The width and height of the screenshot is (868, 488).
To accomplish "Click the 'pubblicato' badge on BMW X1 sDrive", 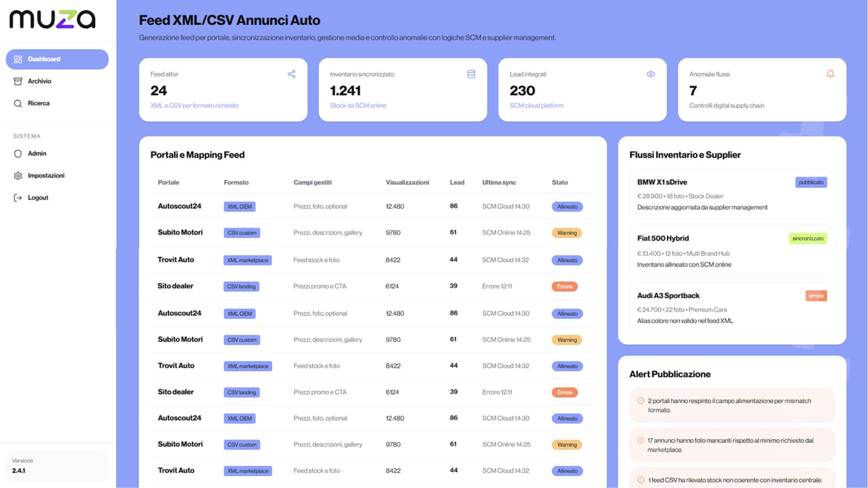I will pyautogui.click(x=811, y=182).
